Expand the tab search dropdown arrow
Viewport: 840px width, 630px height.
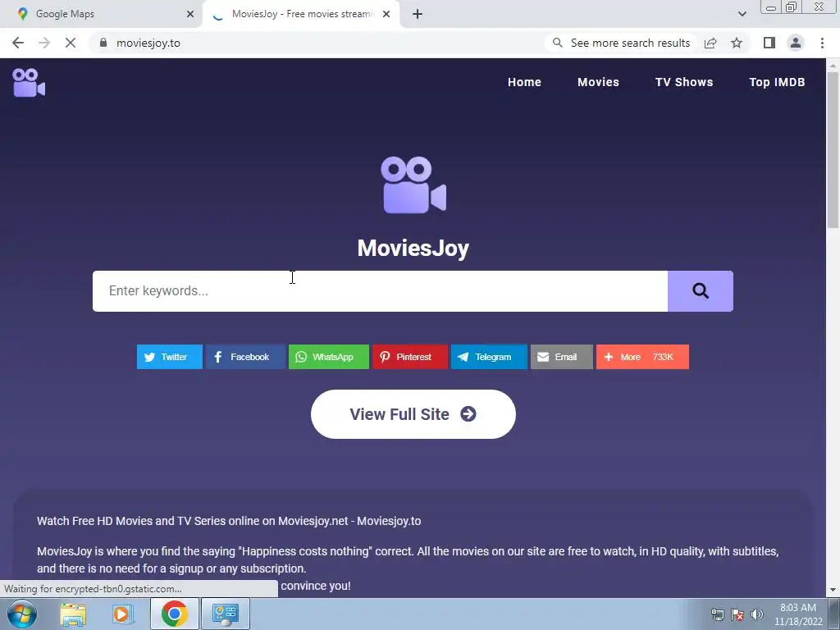(x=742, y=14)
